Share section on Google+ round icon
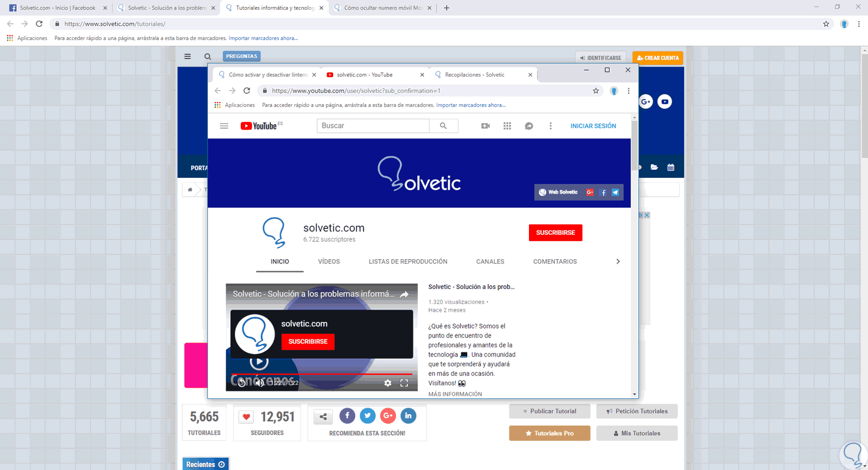Screen dimensions: 868x470 coord(388,416)
